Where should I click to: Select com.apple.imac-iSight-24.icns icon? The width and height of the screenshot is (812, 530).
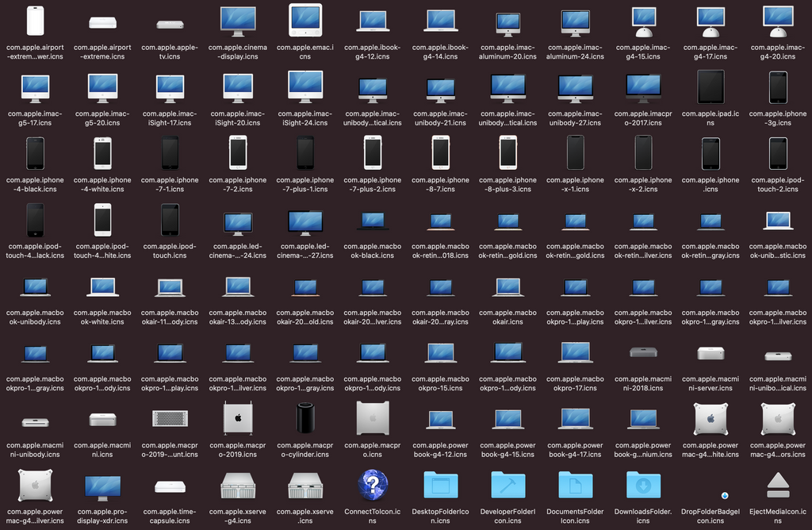(x=305, y=86)
